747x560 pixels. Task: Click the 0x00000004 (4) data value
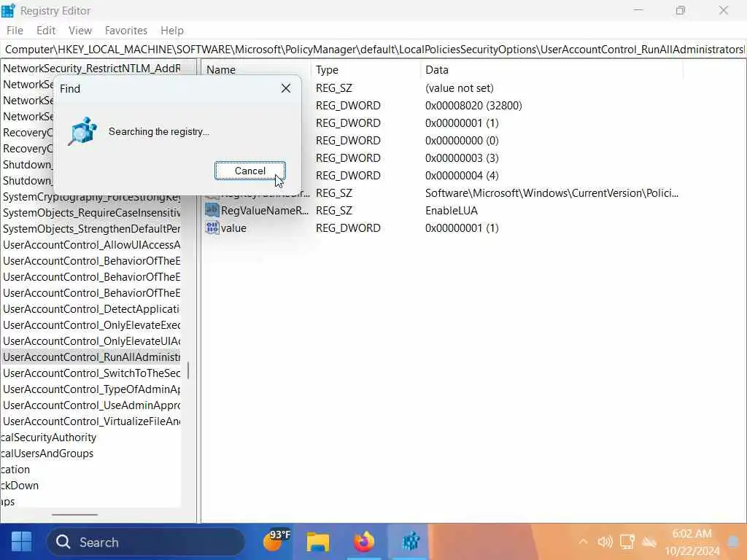pos(462,176)
